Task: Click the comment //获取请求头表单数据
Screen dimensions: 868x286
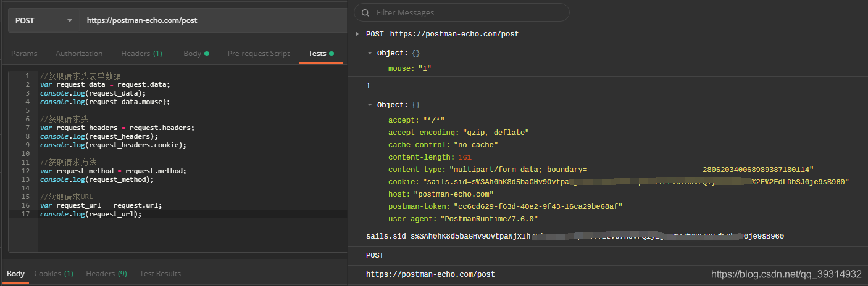Action: [81, 76]
